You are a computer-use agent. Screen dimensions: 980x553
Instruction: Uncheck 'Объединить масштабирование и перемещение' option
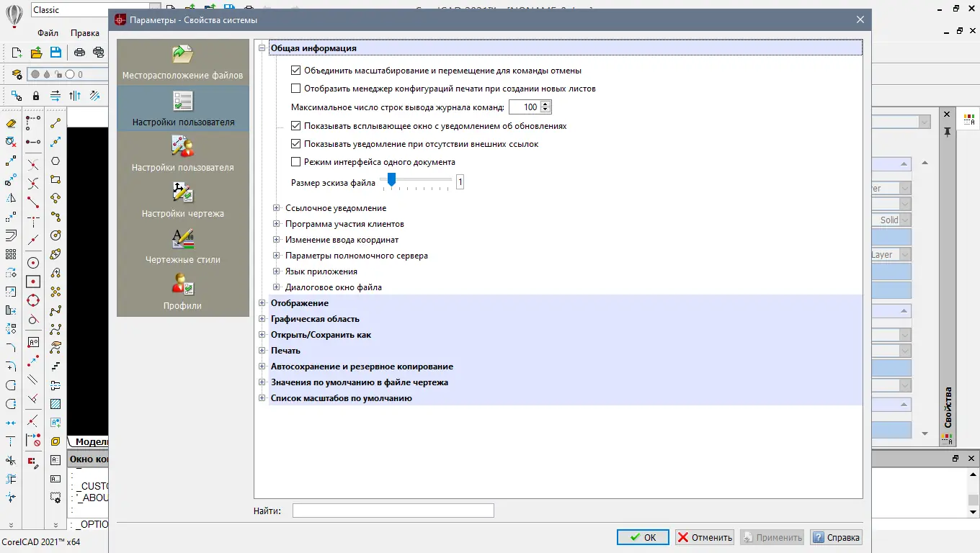[x=295, y=71]
